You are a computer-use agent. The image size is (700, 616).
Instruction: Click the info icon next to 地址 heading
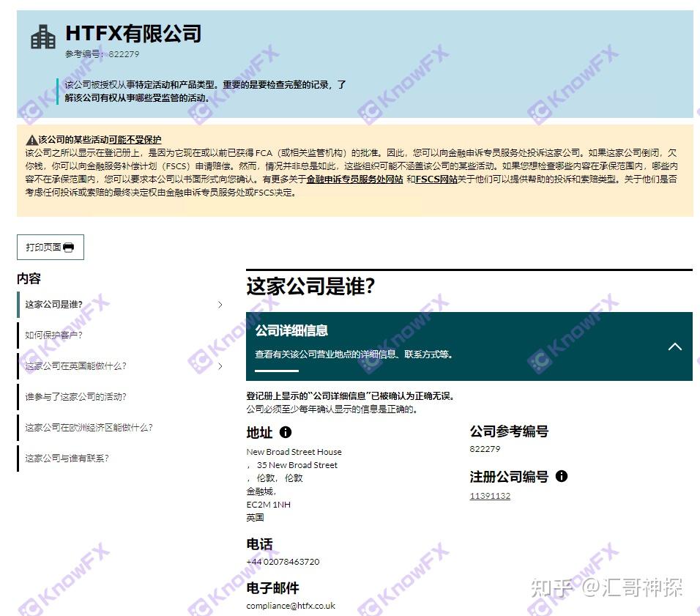(284, 432)
